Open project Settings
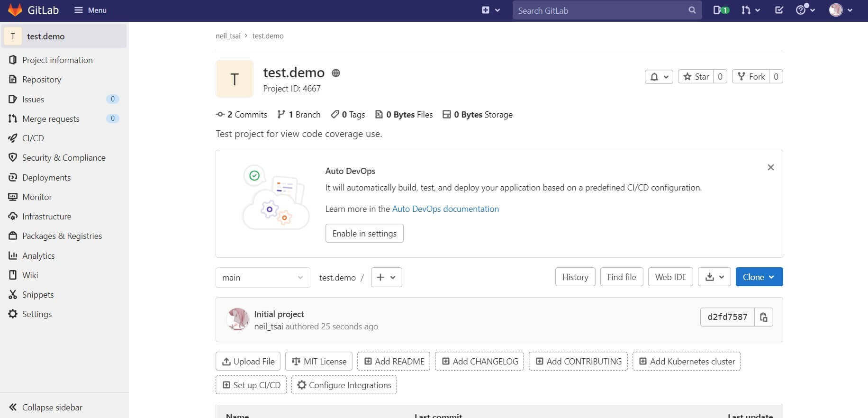 [64, 314]
